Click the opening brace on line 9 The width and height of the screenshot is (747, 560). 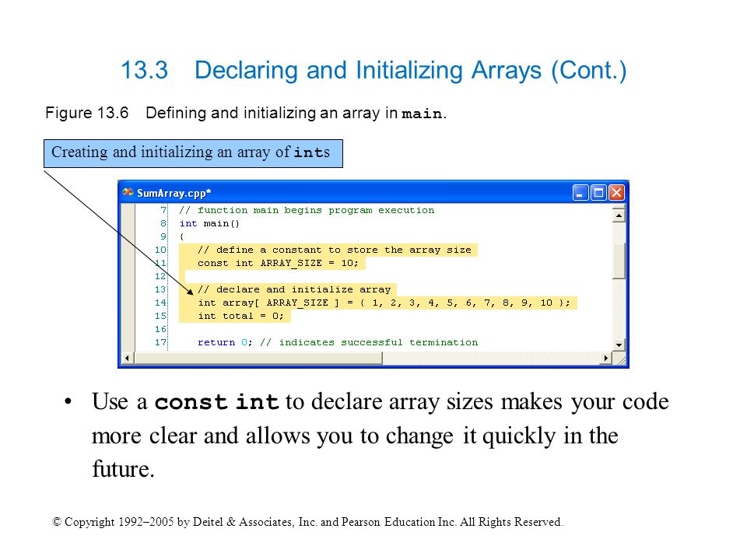(181, 236)
